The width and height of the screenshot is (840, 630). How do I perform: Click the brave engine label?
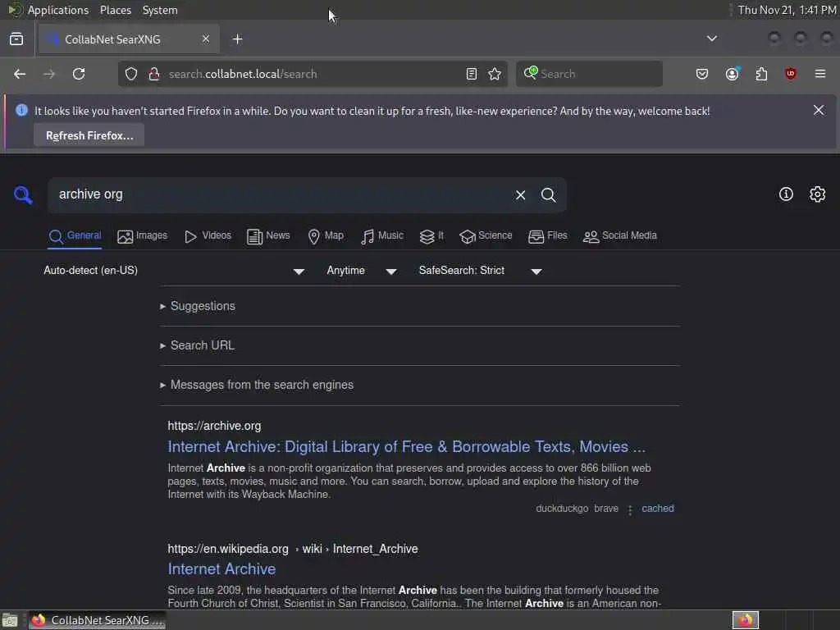pyautogui.click(x=606, y=509)
